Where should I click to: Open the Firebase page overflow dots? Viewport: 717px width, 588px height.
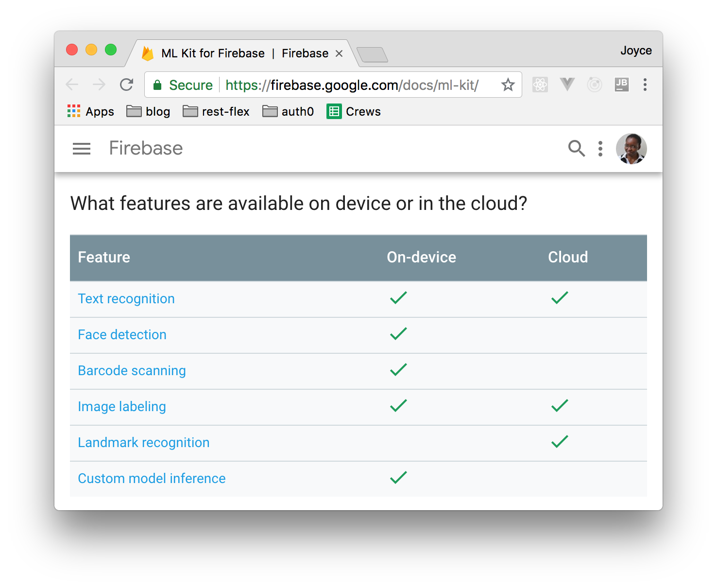point(600,149)
